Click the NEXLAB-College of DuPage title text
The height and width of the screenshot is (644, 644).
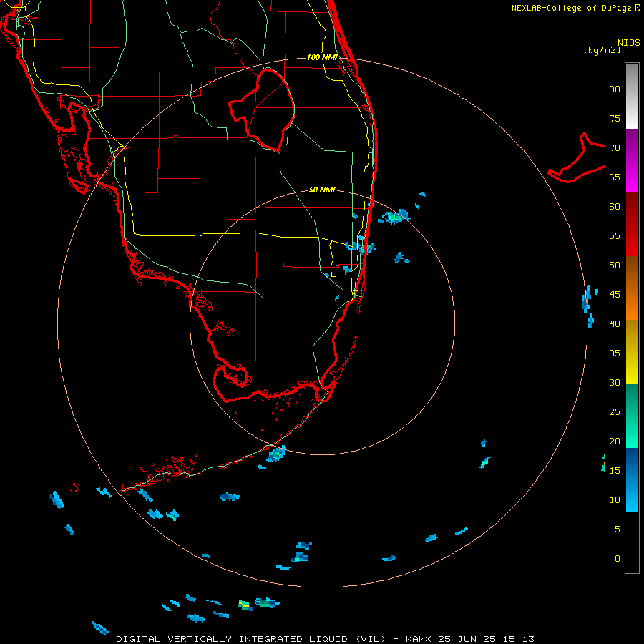pyautogui.click(x=571, y=8)
